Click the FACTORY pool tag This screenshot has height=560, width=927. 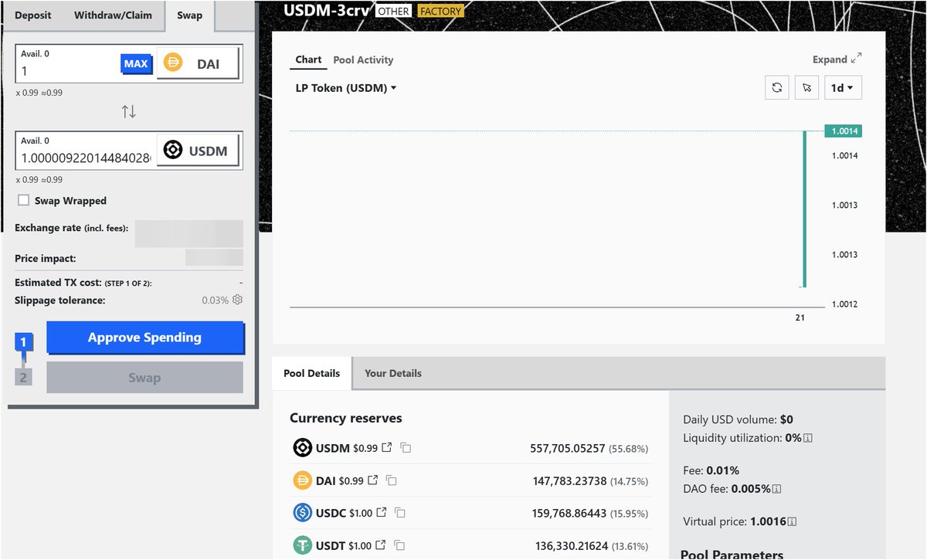440,12
